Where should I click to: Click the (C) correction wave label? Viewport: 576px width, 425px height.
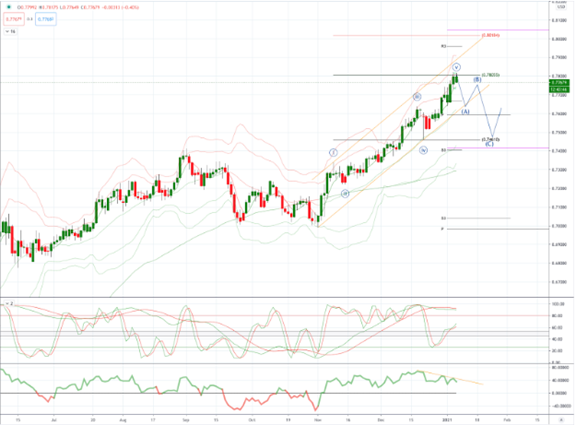pyautogui.click(x=489, y=144)
